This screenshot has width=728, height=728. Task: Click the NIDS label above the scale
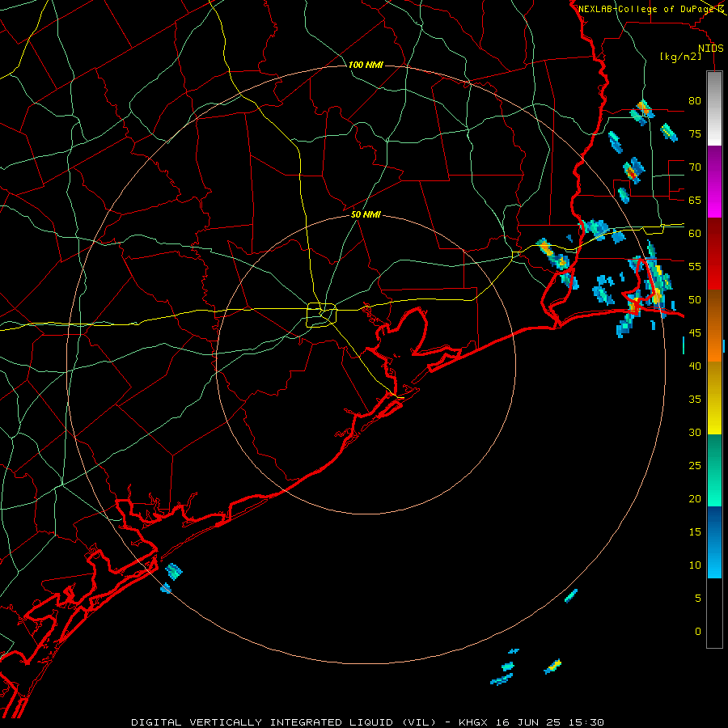tap(710, 49)
